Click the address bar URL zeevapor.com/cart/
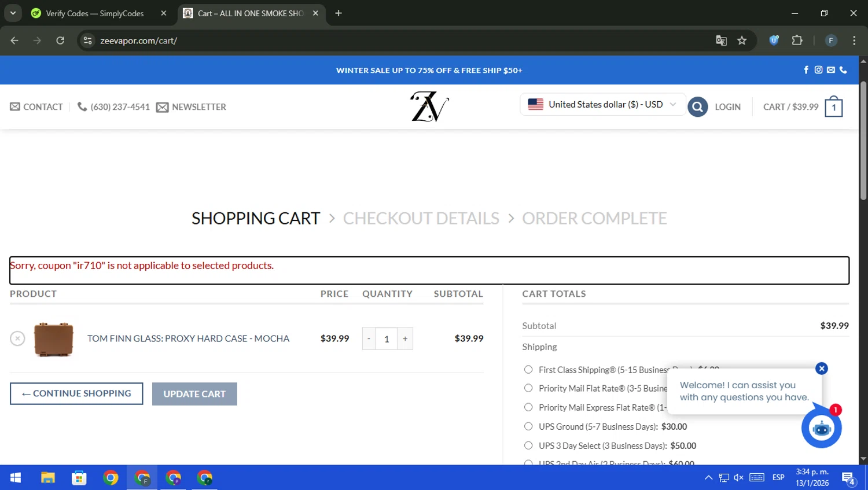868x490 pixels. coord(138,40)
